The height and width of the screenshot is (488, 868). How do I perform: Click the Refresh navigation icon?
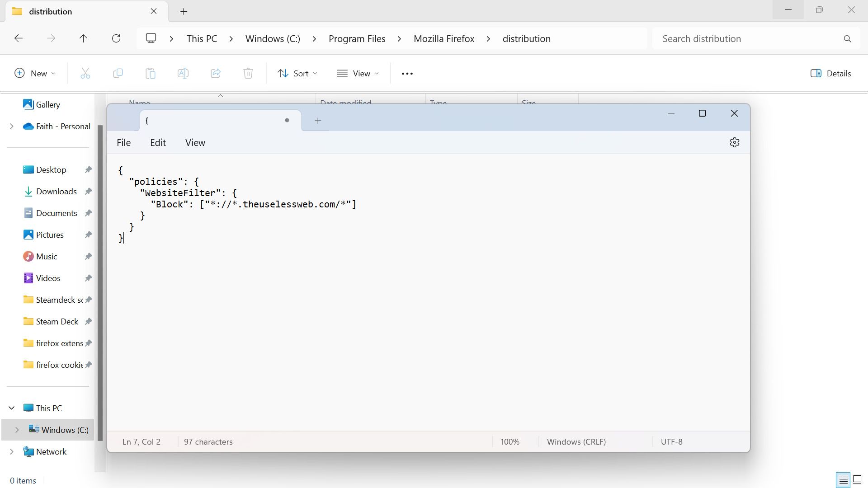[116, 38]
